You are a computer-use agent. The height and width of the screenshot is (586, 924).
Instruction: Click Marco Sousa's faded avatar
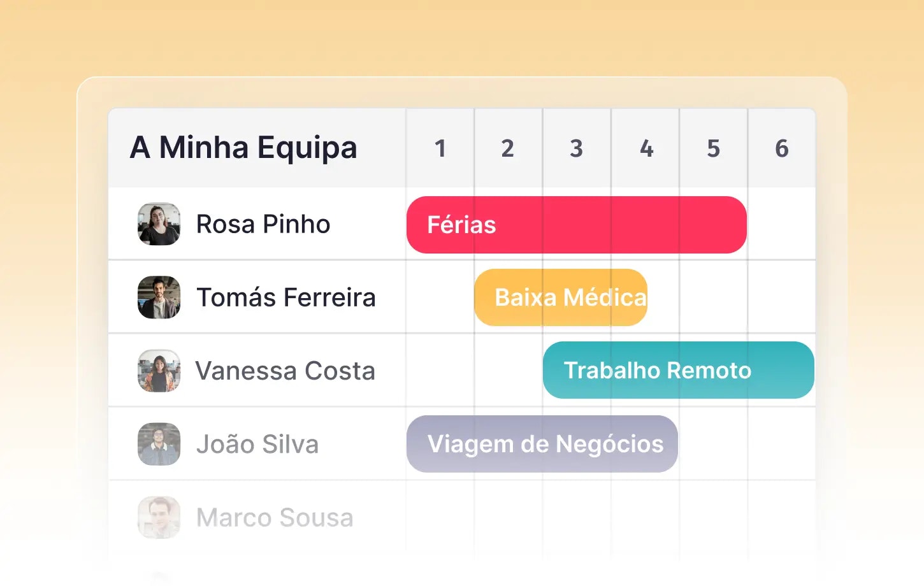[159, 517]
